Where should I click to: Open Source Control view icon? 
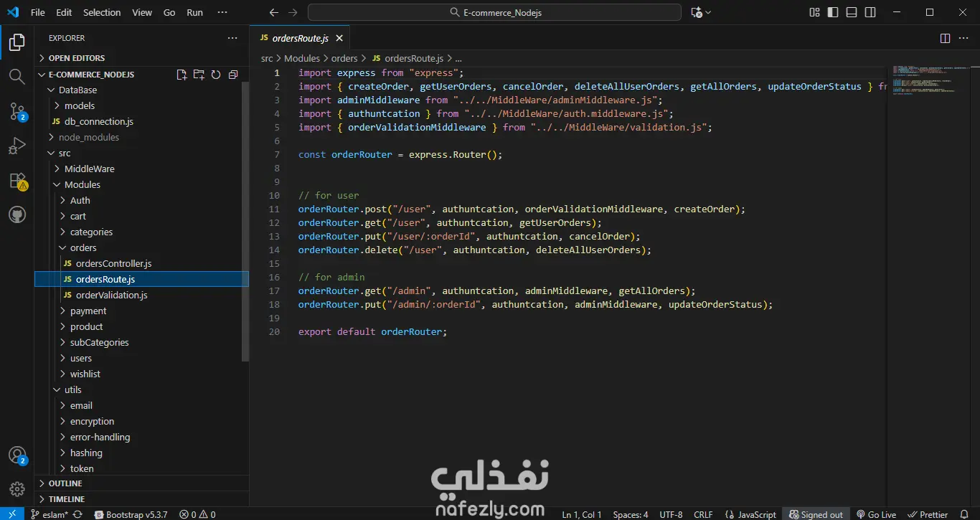[17, 111]
